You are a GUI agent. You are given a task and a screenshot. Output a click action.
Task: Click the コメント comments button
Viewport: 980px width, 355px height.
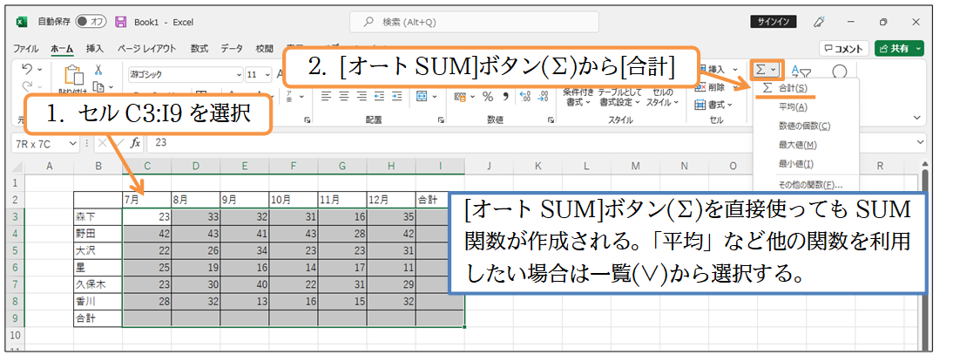[x=844, y=48]
